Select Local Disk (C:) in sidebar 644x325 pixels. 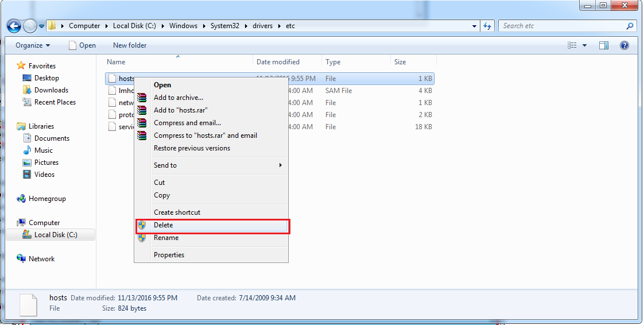point(55,235)
